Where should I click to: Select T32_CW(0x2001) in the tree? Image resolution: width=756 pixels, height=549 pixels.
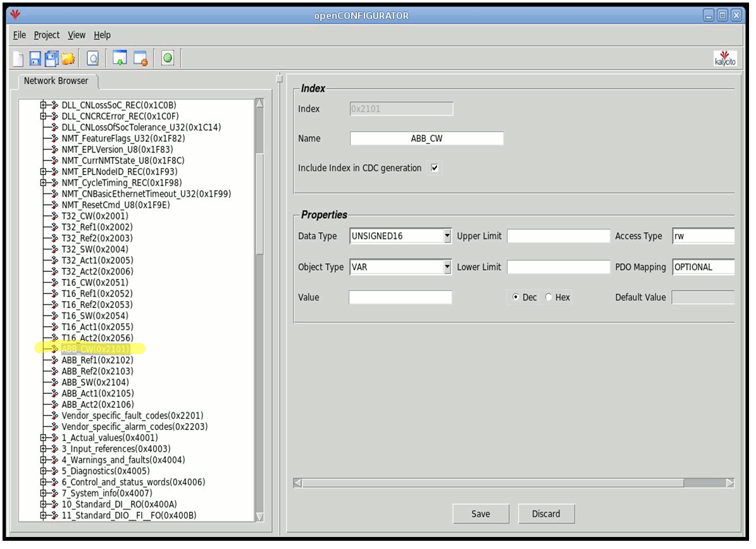[95, 216]
